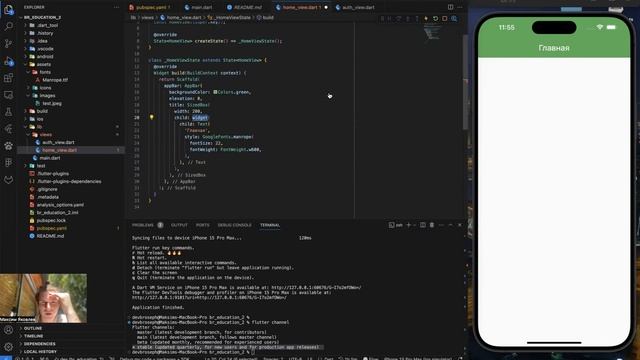
Task: Collapse the assets folder
Action: point(44,64)
